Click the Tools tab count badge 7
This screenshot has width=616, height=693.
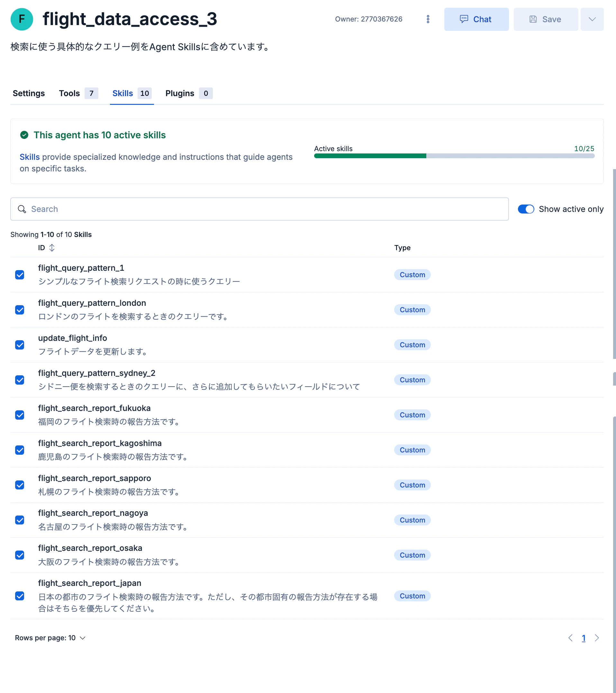click(92, 93)
